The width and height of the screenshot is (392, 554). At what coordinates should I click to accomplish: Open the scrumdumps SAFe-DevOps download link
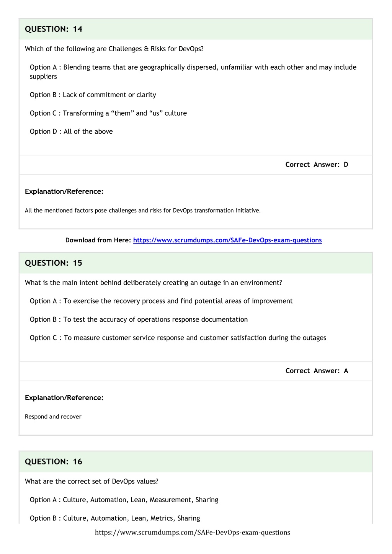click(x=227, y=240)
